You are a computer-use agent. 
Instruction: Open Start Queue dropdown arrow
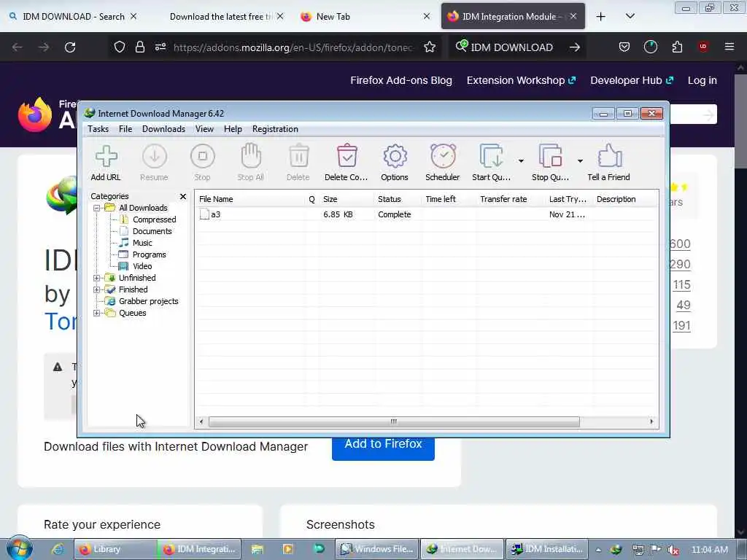click(521, 161)
